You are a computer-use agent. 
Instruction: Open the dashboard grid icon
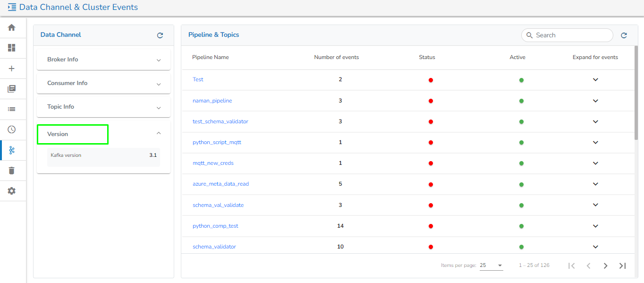pos(12,48)
